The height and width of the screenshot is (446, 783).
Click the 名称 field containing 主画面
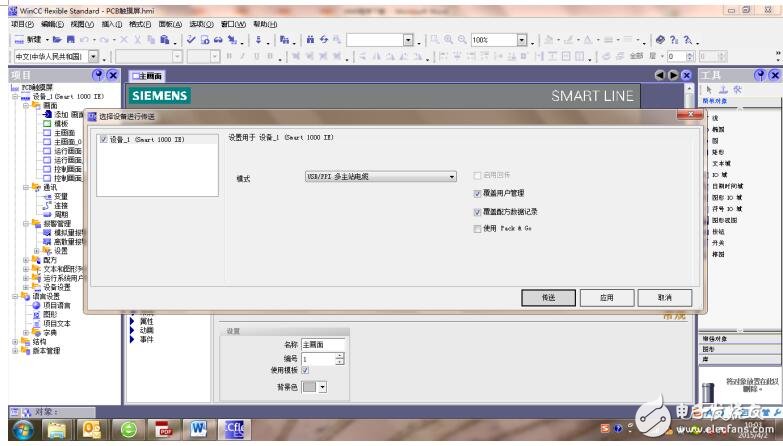[323, 345]
